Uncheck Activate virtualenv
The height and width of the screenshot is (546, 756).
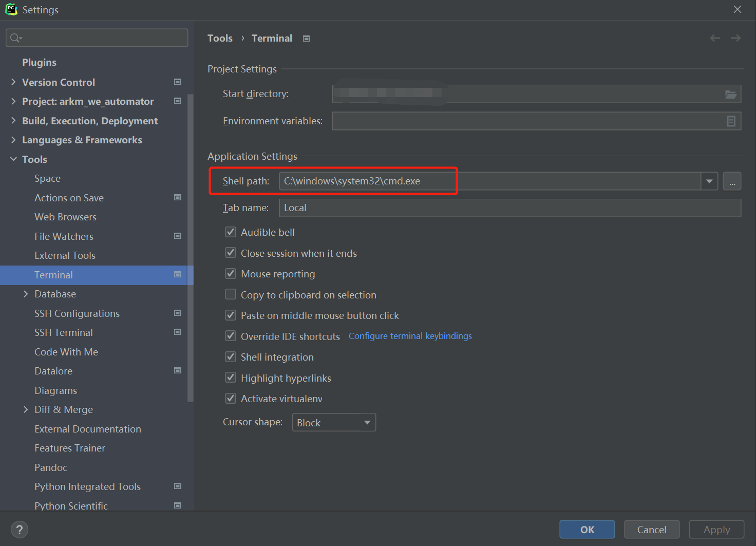pos(231,399)
